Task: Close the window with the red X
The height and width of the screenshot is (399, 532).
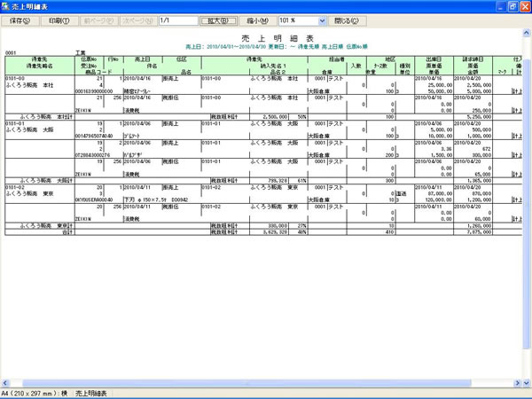Action: tap(525, 6)
